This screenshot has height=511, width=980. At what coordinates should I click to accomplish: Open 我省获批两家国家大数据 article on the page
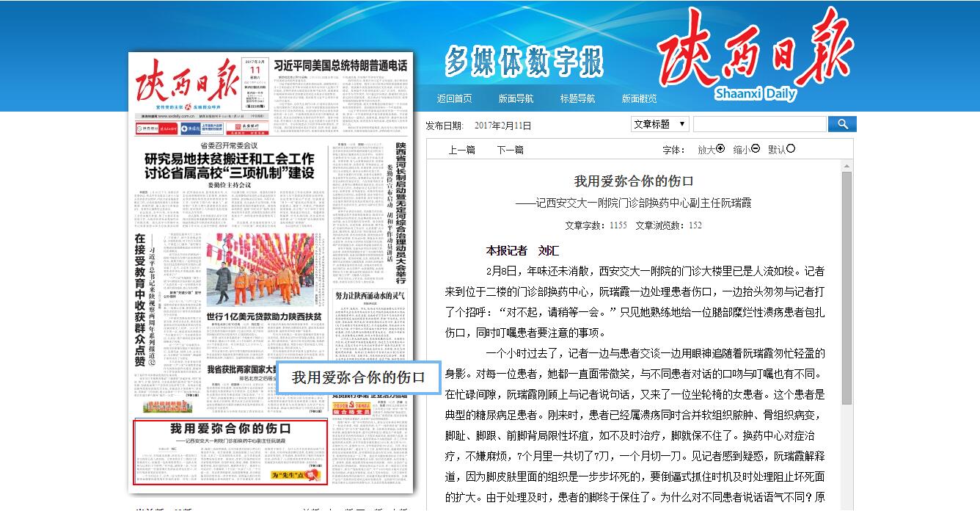[242, 369]
